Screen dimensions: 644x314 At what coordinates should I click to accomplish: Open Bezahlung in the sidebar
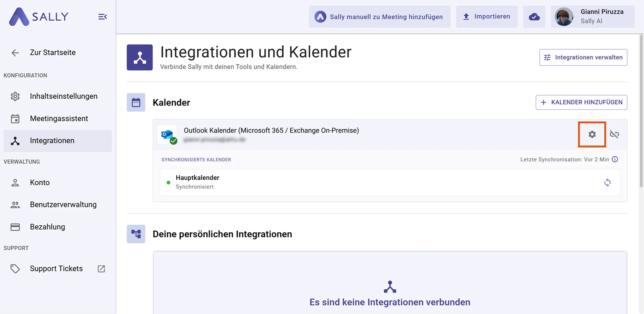point(58,227)
